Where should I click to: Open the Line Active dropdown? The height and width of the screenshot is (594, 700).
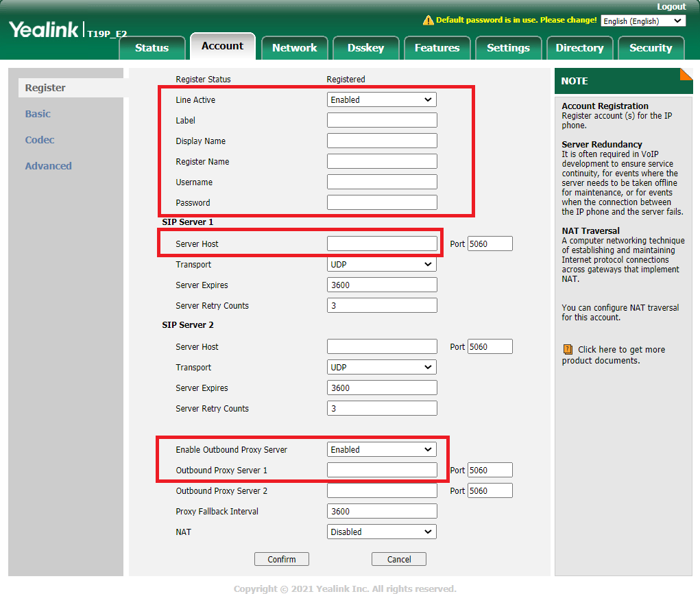click(381, 100)
